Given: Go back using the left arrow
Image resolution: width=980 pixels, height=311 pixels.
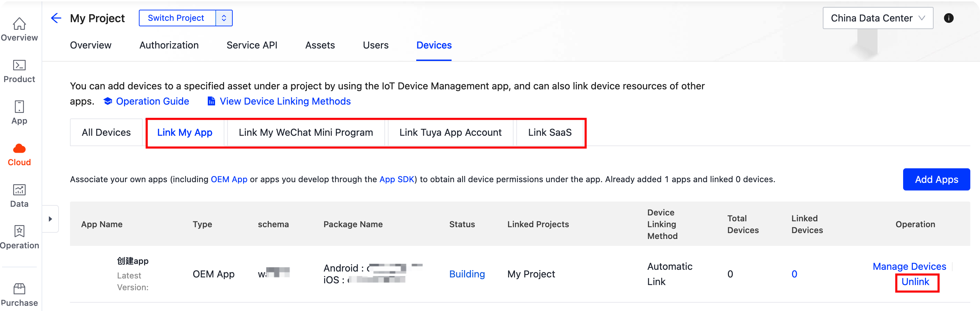Looking at the screenshot, I should 56,18.
